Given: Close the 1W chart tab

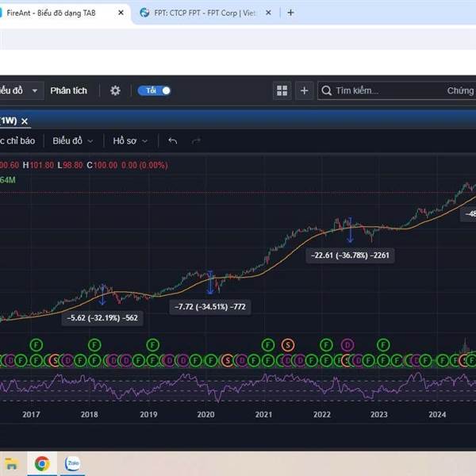Looking at the screenshot, I should [x=25, y=121].
